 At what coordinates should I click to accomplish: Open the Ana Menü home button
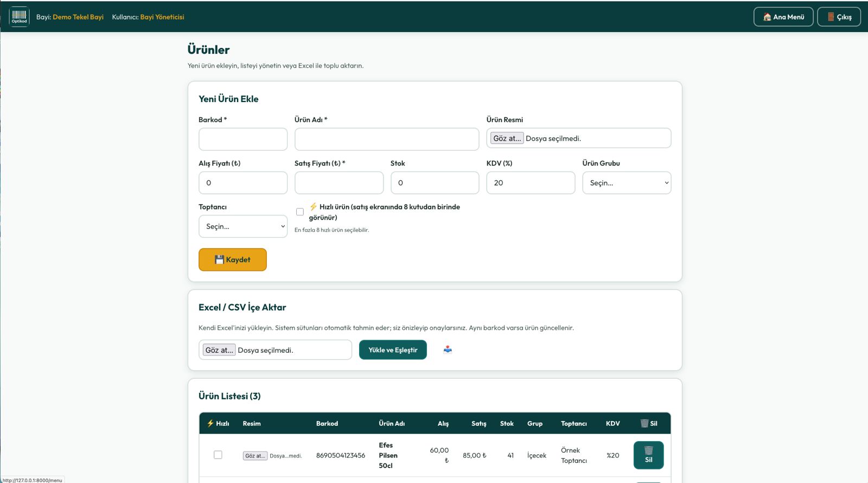[x=783, y=17]
